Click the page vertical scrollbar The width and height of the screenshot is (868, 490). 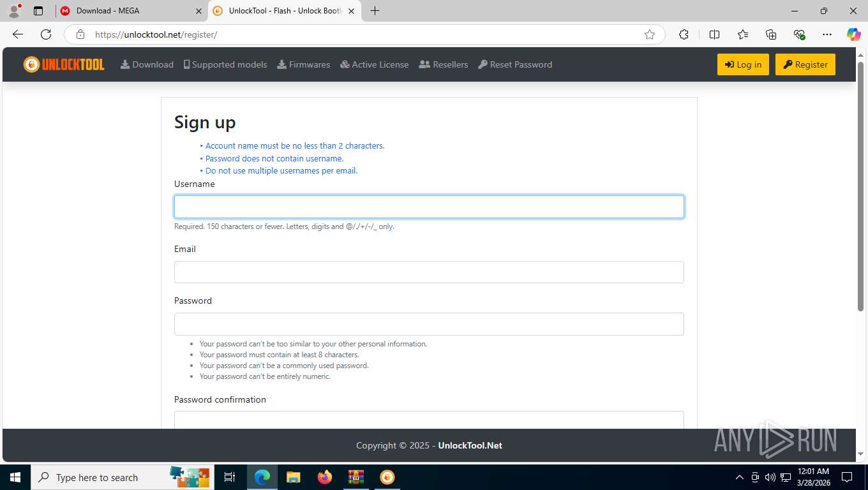(860, 186)
